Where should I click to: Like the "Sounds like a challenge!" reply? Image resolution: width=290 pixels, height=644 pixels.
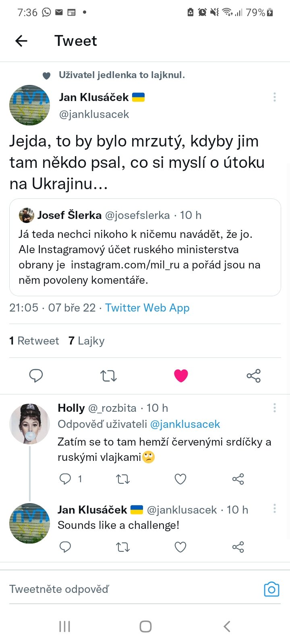180,547
